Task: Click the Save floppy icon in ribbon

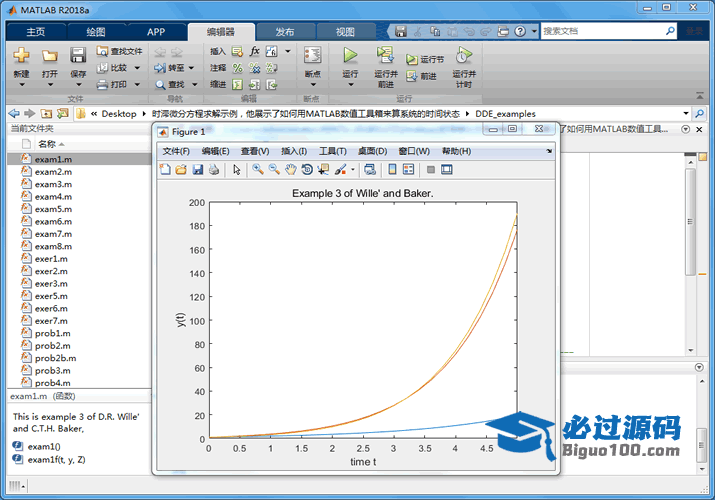Action: click(x=78, y=56)
